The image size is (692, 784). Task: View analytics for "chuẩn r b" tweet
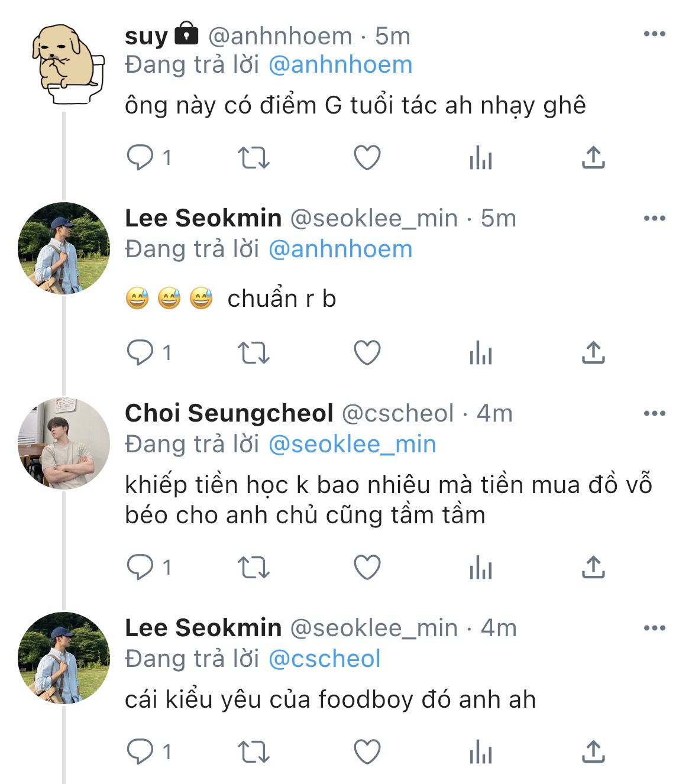click(x=480, y=354)
